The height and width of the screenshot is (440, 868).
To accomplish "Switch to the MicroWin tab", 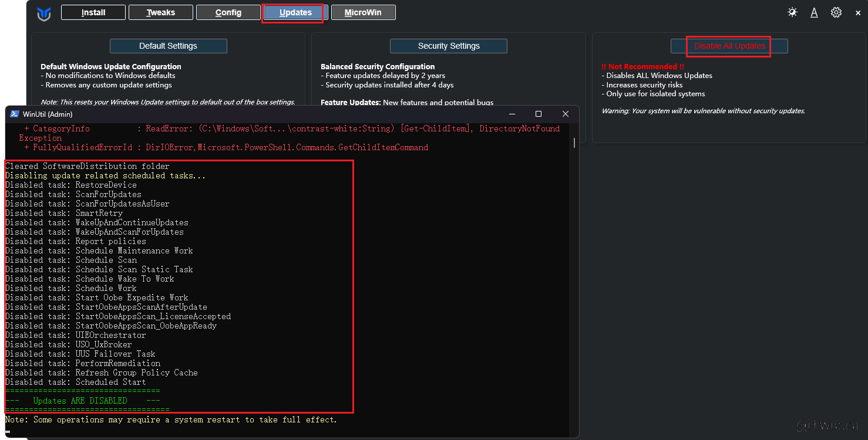I will pyautogui.click(x=363, y=12).
